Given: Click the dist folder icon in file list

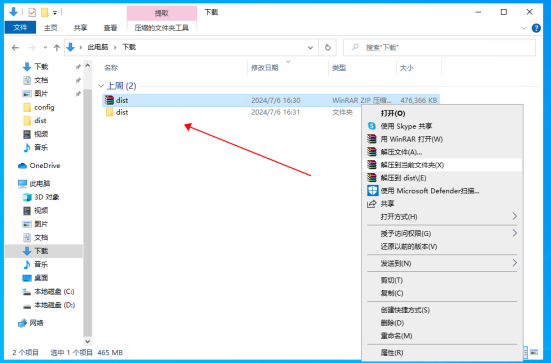Looking at the screenshot, I should [109, 112].
